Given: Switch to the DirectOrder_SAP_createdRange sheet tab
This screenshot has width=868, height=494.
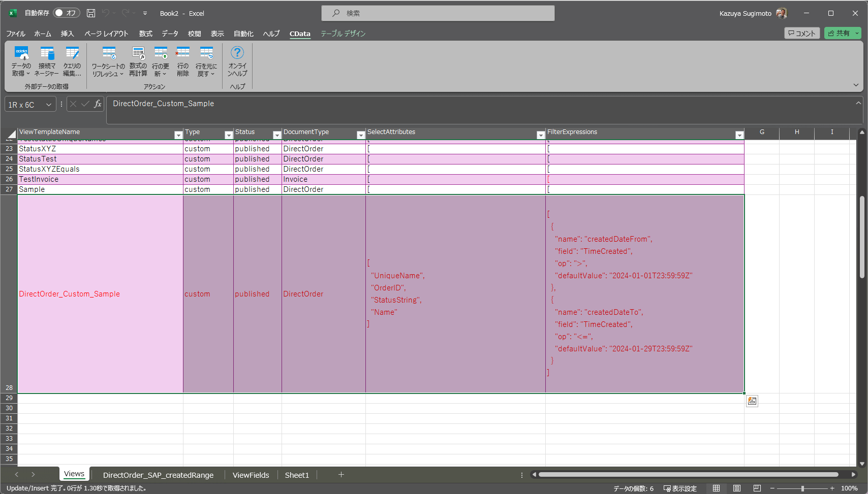Looking at the screenshot, I should coord(158,475).
